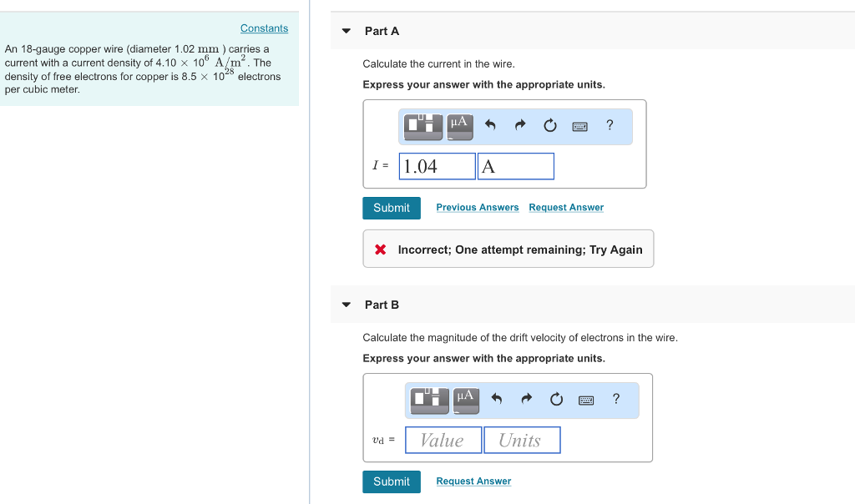The image size is (855, 504).
Task: Submit the Part B answer
Action: coord(391,481)
